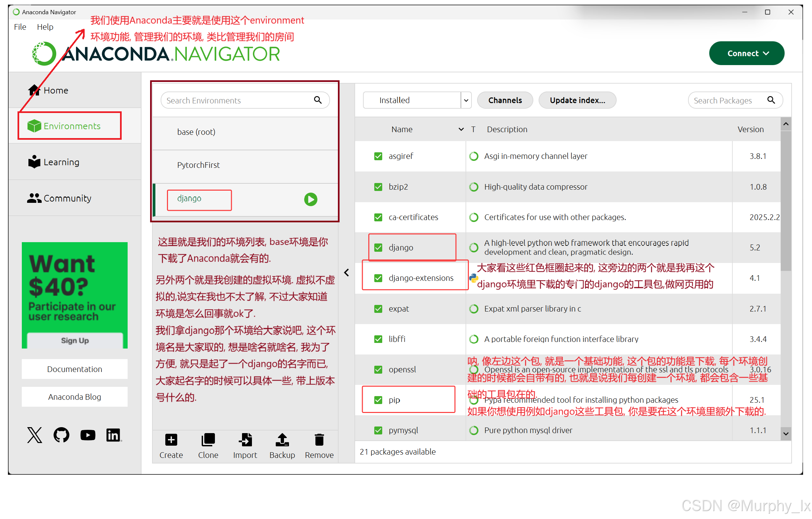Toggle the bzip2 package checkbox
This screenshot has width=812, height=519.
tap(378, 187)
